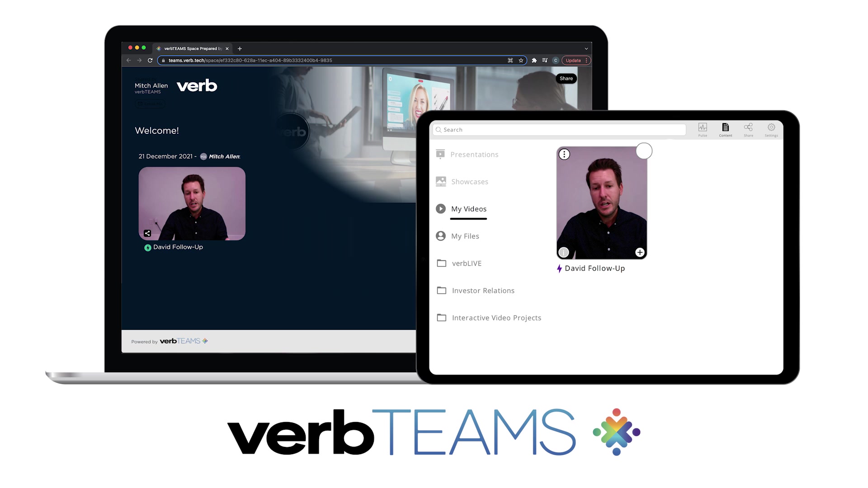Click the share icon on David Follow-Up thumbnail
The height and width of the screenshot is (488, 868).
click(147, 233)
